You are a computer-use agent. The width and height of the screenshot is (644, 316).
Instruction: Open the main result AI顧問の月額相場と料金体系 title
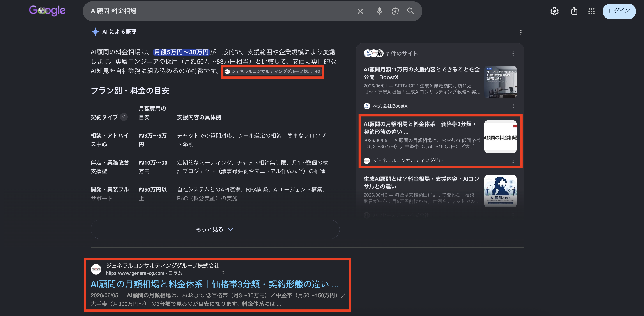(x=214, y=284)
